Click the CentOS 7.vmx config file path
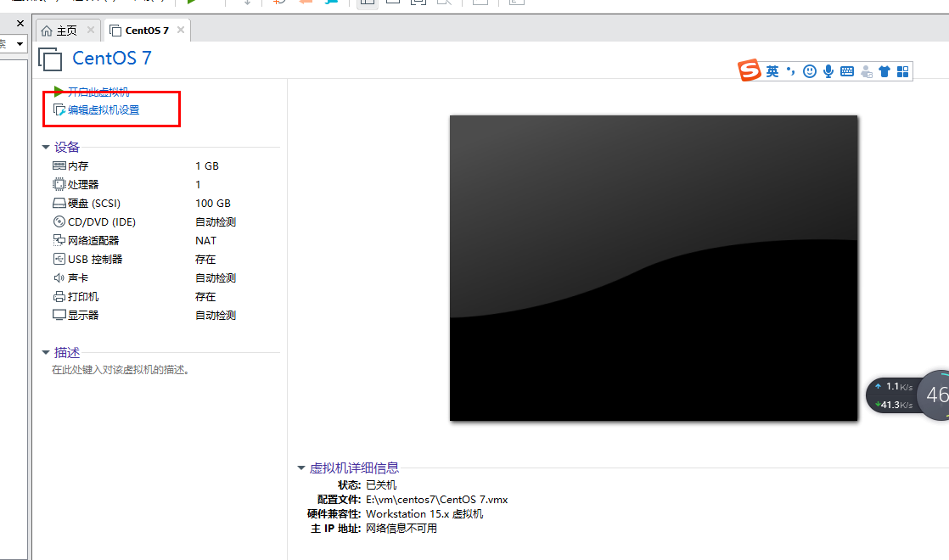 [x=437, y=500]
